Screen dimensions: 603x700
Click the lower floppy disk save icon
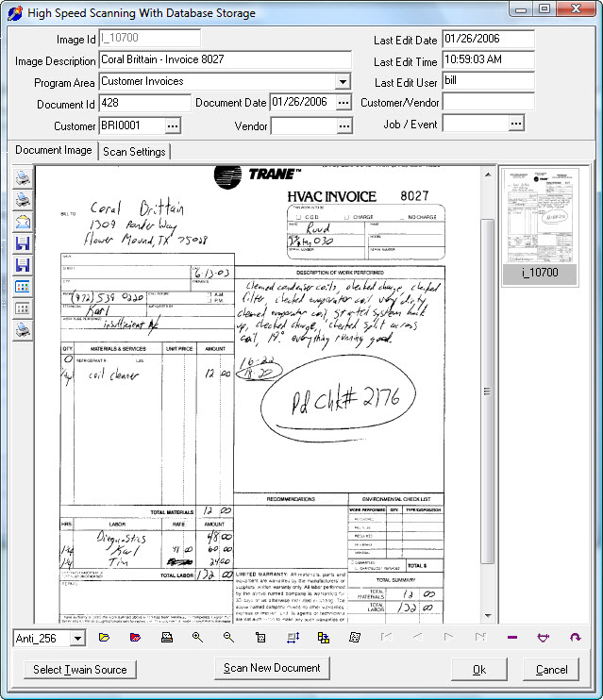(23, 265)
